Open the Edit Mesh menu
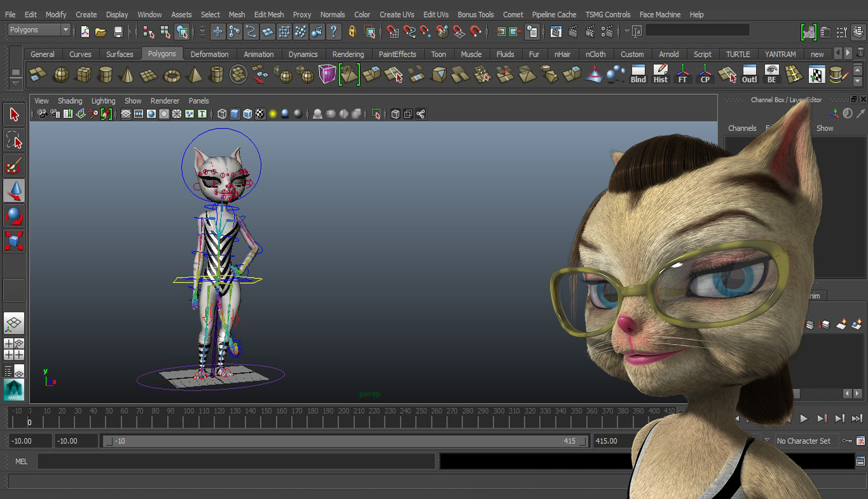This screenshot has width=868, height=499. (269, 15)
